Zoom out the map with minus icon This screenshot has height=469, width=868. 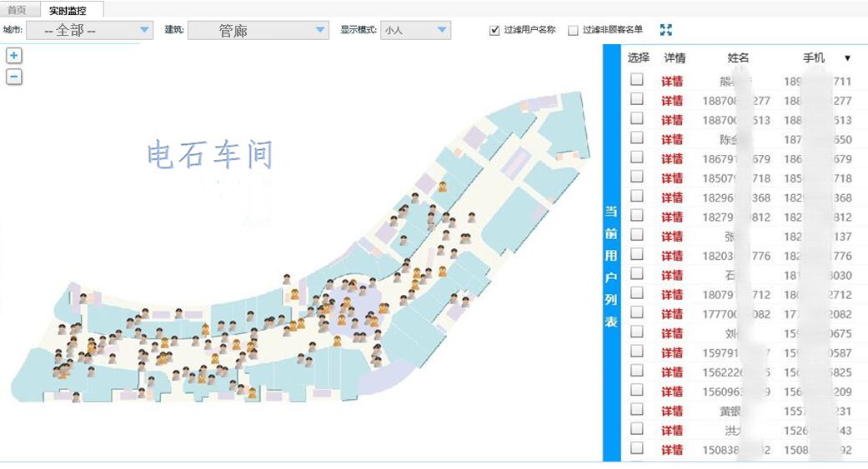(14, 77)
